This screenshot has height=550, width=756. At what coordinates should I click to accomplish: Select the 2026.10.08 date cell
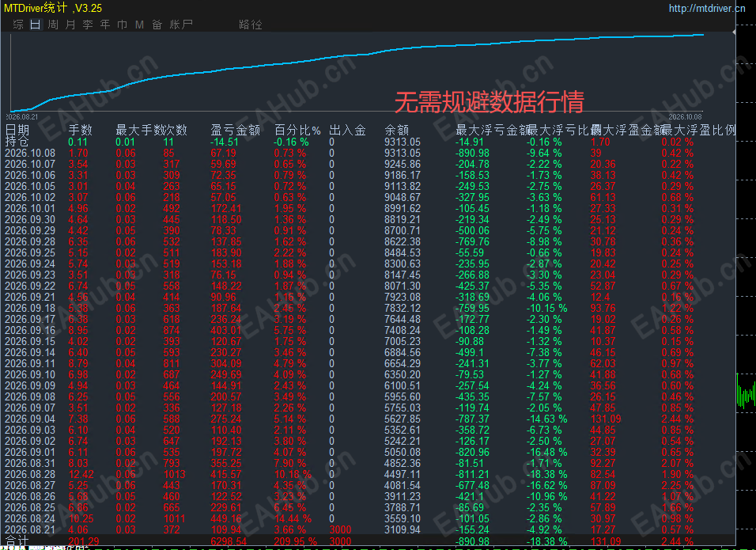[30, 153]
